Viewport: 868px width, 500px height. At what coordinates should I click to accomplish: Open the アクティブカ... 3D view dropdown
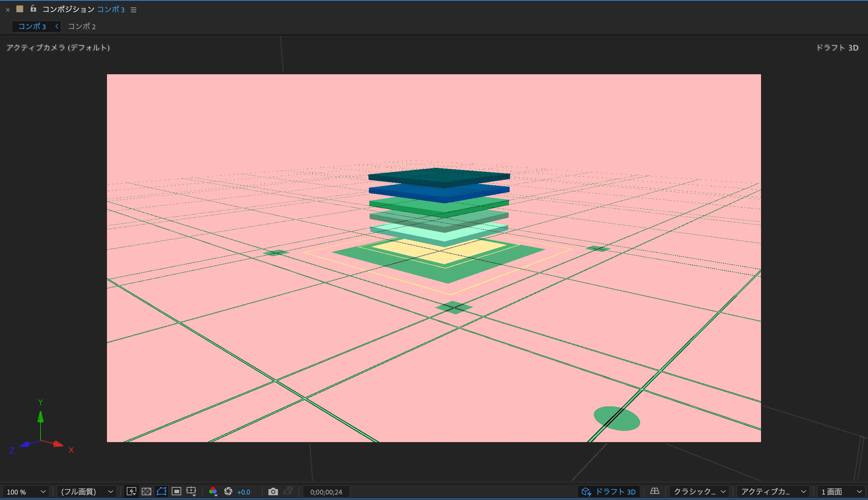pyautogui.click(x=773, y=492)
